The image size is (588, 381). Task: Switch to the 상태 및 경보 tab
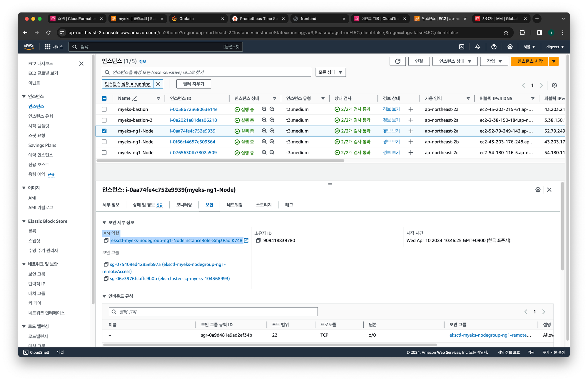click(148, 205)
